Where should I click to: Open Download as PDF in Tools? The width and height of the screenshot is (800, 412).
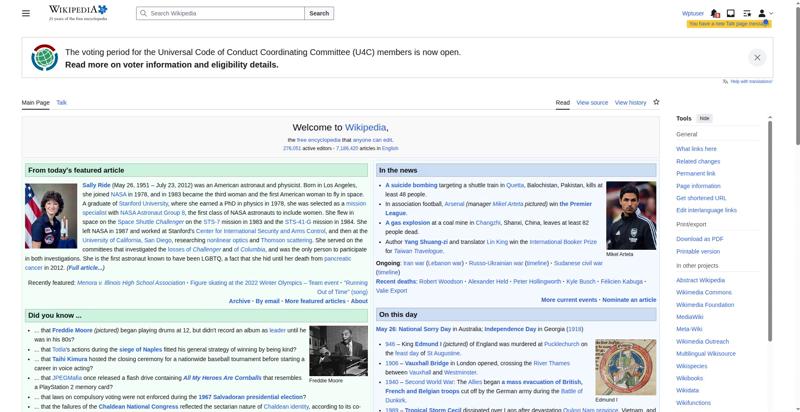[x=699, y=239]
